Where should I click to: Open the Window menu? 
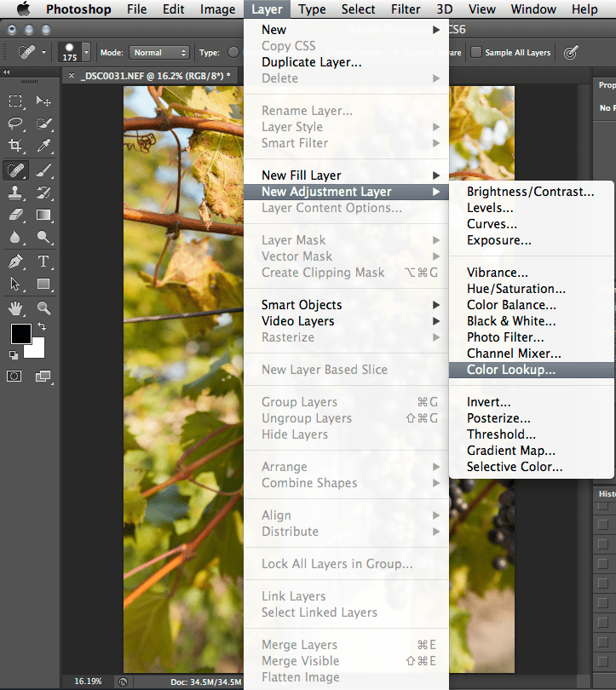(533, 9)
